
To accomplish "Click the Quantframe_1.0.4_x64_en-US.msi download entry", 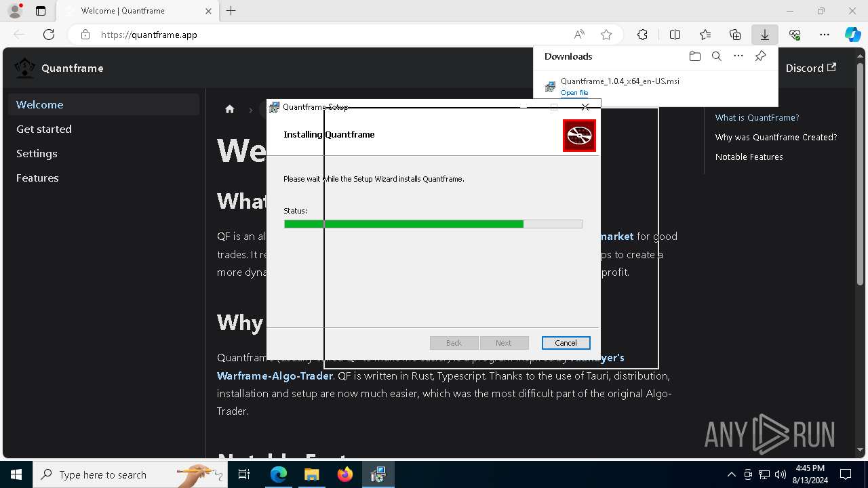I will pyautogui.click(x=655, y=86).
